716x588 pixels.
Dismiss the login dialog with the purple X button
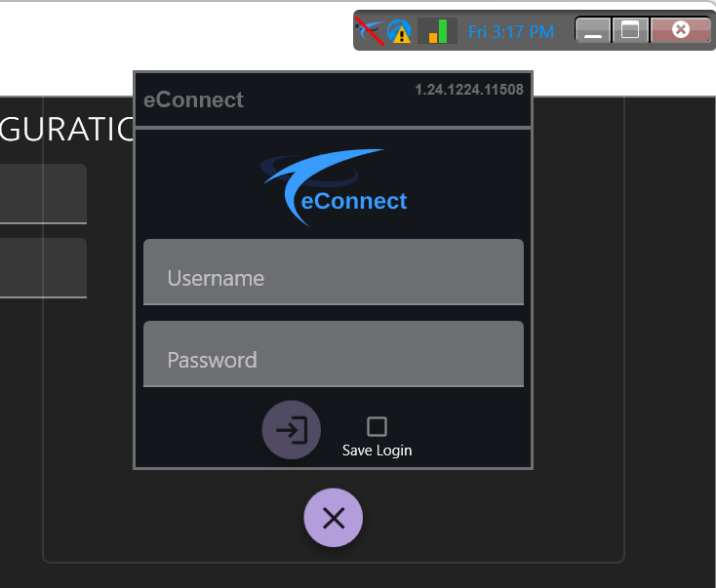[333, 518]
